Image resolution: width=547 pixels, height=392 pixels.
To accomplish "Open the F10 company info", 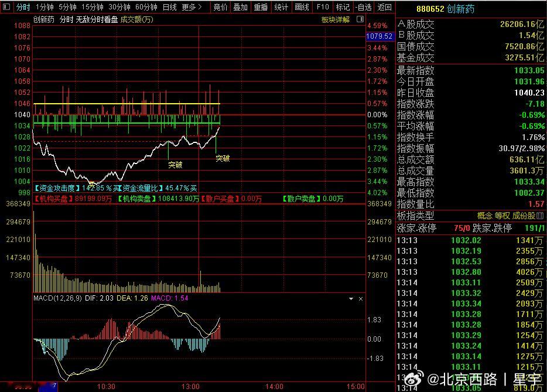I will click(x=323, y=7).
